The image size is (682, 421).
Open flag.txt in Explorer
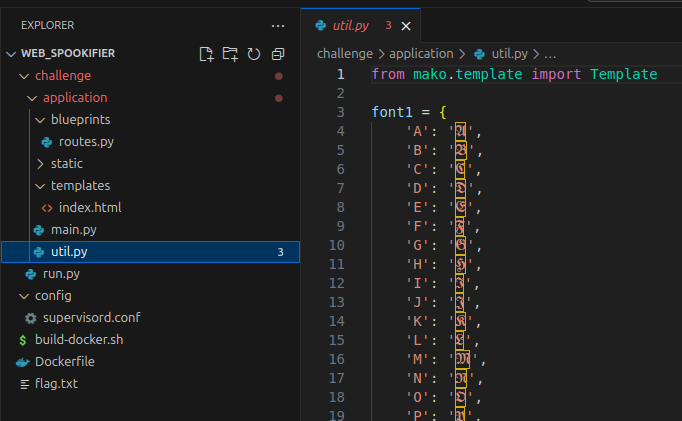point(56,384)
